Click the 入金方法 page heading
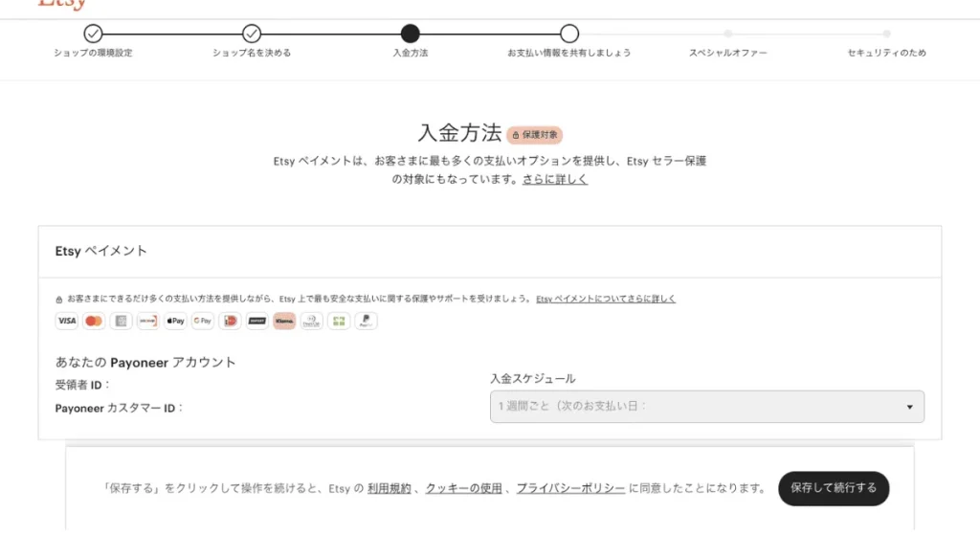This screenshot has height=535, width=980. coord(459,133)
